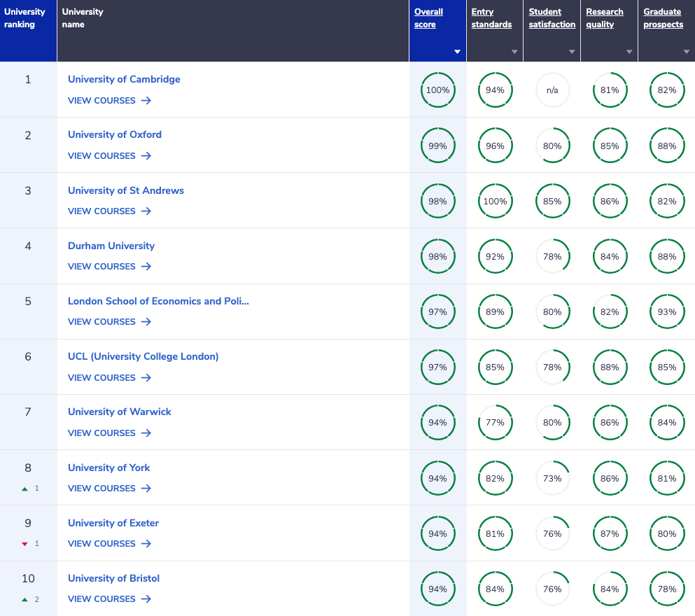The height and width of the screenshot is (616, 695).
Task: Open the Graduate prospects sort dropdown
Action: pos(687,51)
